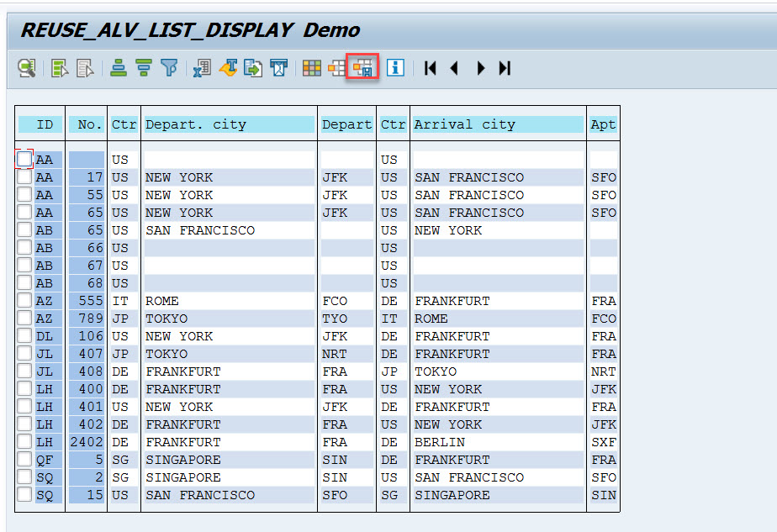Go to the next page arrow
The height and width of the screenshot is (532, 777).
point(480,68)
